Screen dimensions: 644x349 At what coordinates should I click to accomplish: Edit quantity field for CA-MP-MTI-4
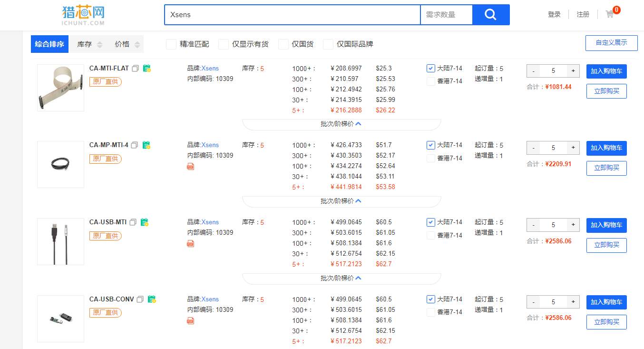click(553, 148)
